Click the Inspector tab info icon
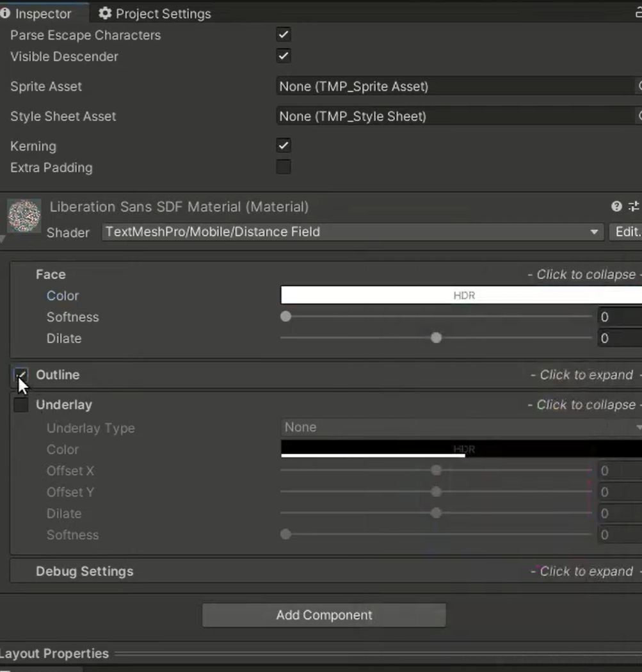Screen dimensions: 642x672 coord(5,13)
